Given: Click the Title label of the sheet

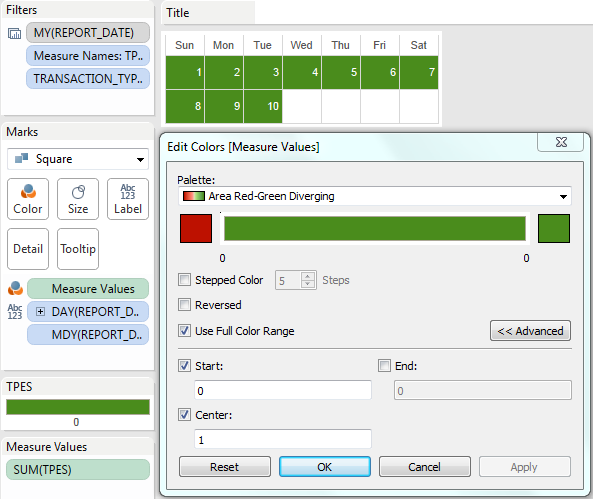Looking at the screenshot, I should 177,13.
